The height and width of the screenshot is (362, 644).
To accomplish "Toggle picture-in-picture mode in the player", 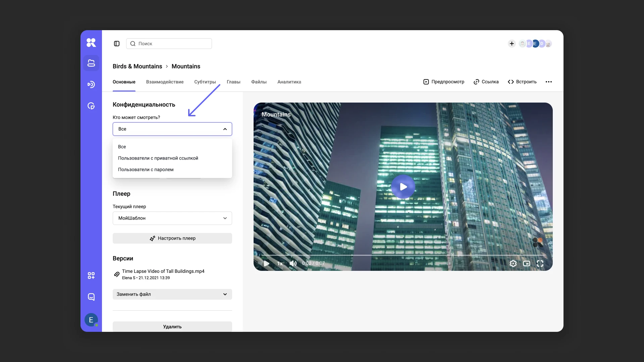I will tap(526, 263).
